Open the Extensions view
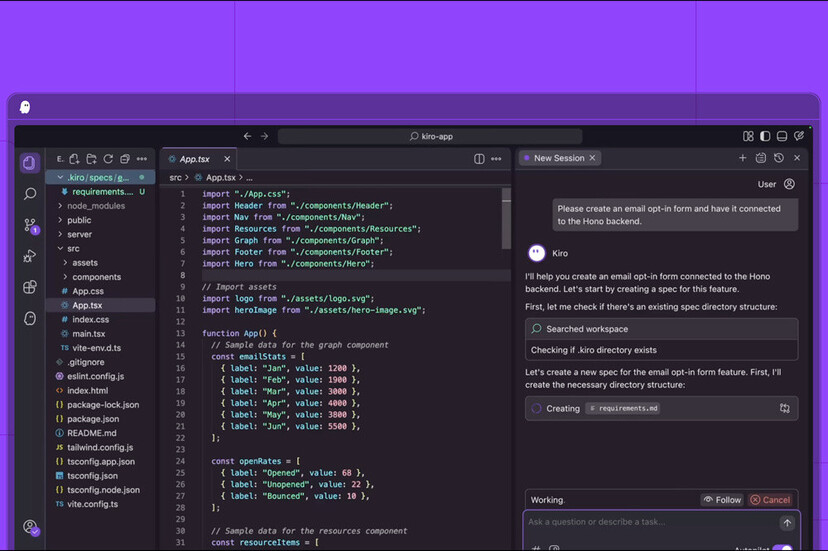This screenshot has height=551, width=828. [30, 287]
